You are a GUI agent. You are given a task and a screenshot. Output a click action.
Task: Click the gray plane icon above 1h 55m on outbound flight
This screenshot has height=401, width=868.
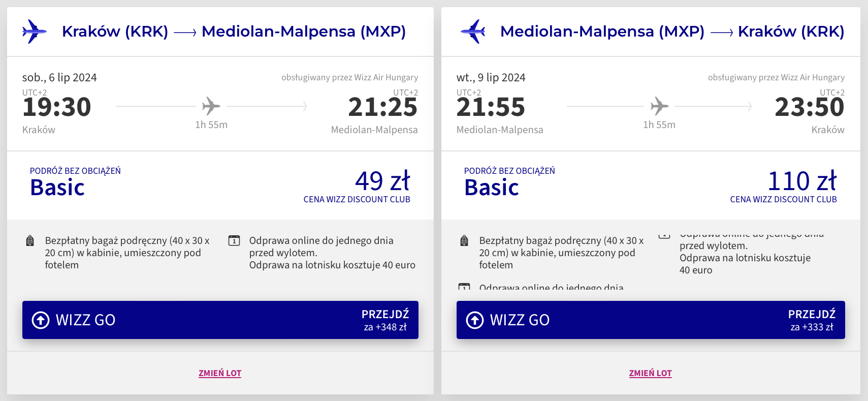pyautogui.click(x=211, y=106)
